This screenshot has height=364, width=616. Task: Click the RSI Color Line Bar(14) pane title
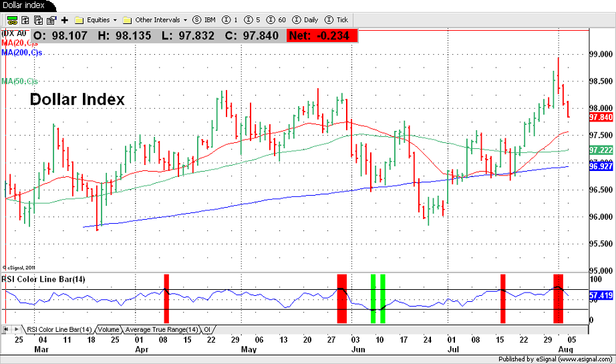[x=43, y=279]
